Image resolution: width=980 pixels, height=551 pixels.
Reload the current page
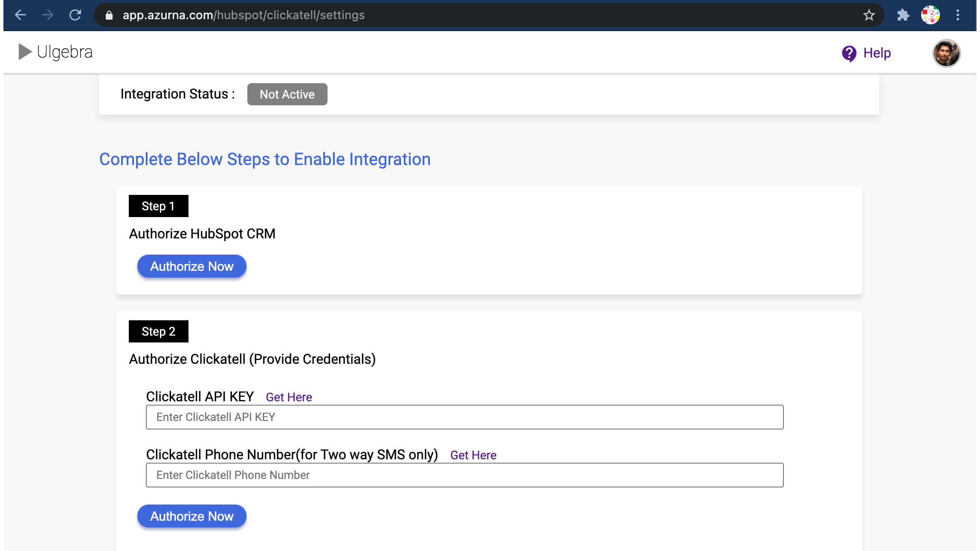pos(75,15)
